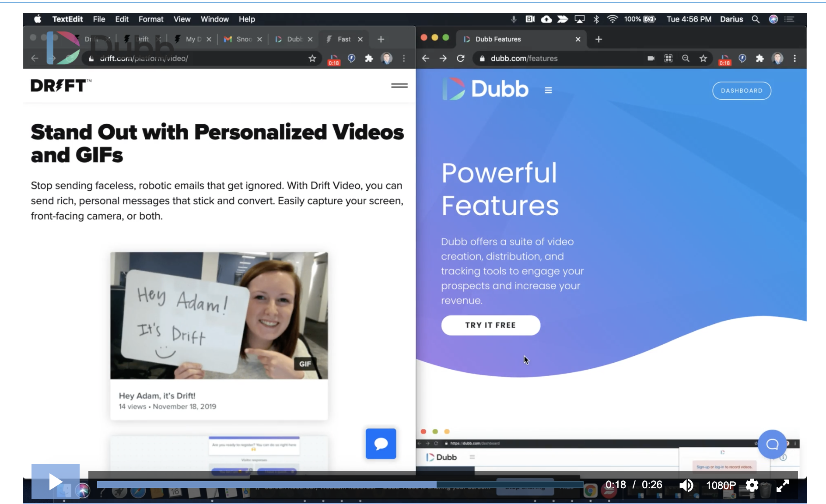Open Chrome three-dot menu in Drift window
826x504 pixels.
click(x=404, y=58)
